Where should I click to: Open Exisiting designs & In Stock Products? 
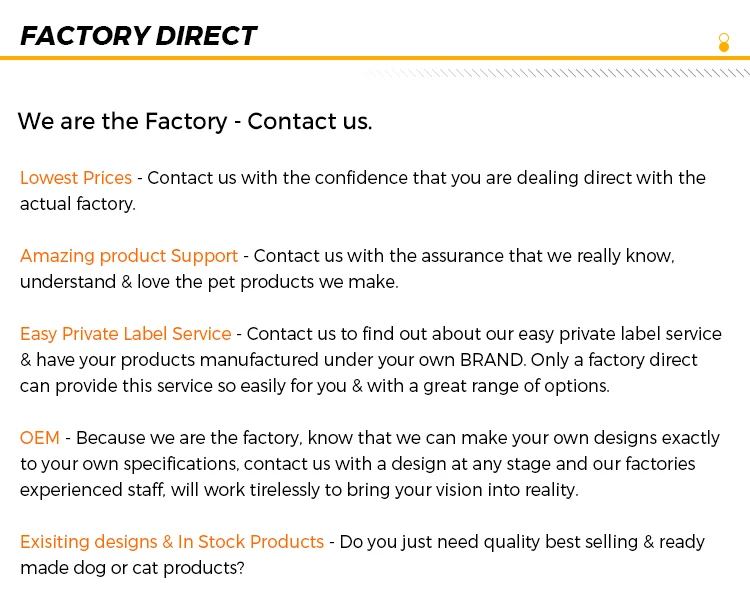[x=172, y=542]
